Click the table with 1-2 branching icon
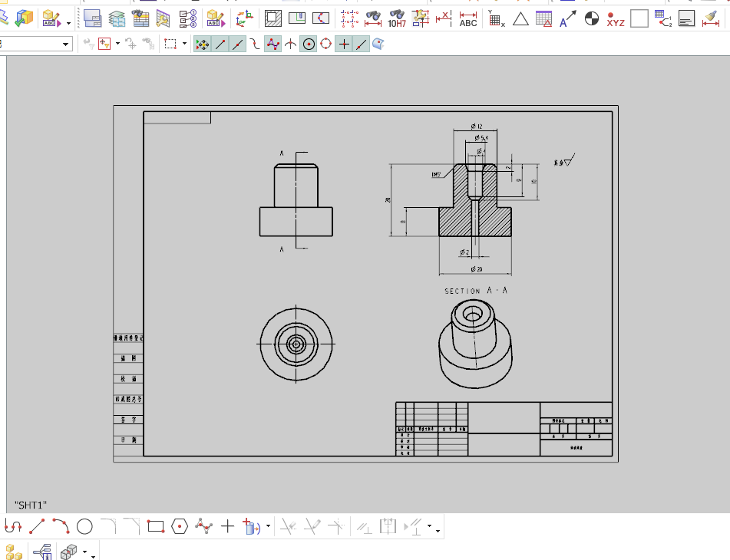The height and width of the screenshot is (560, 730). click(x=663, y=18)
